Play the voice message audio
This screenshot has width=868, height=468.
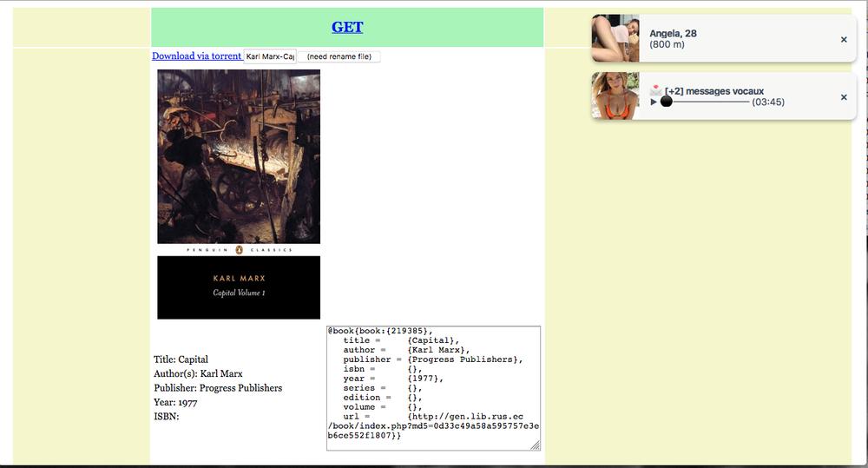(x=654, y=102)
